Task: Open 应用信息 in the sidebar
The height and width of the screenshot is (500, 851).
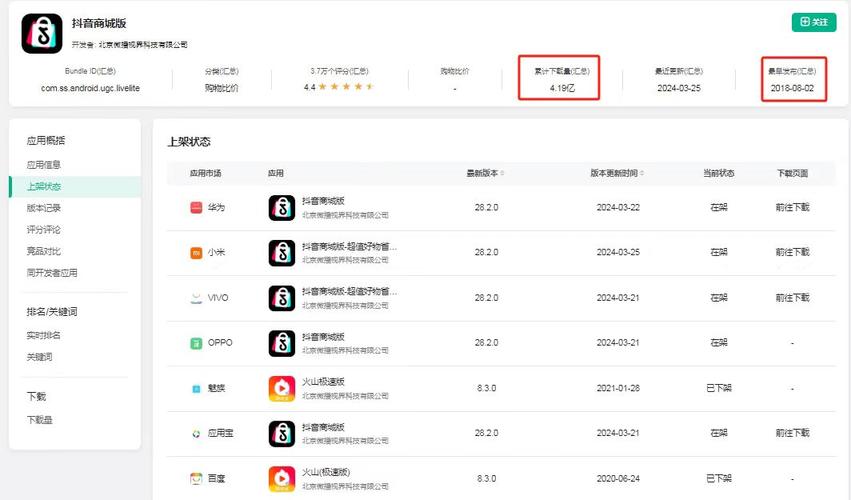Action: click(44, 164)
